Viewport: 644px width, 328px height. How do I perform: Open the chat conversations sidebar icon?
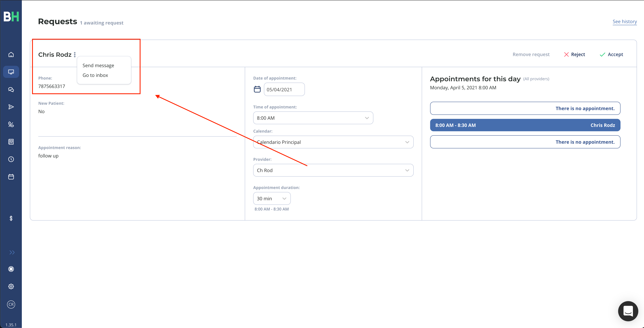point(11,89)
